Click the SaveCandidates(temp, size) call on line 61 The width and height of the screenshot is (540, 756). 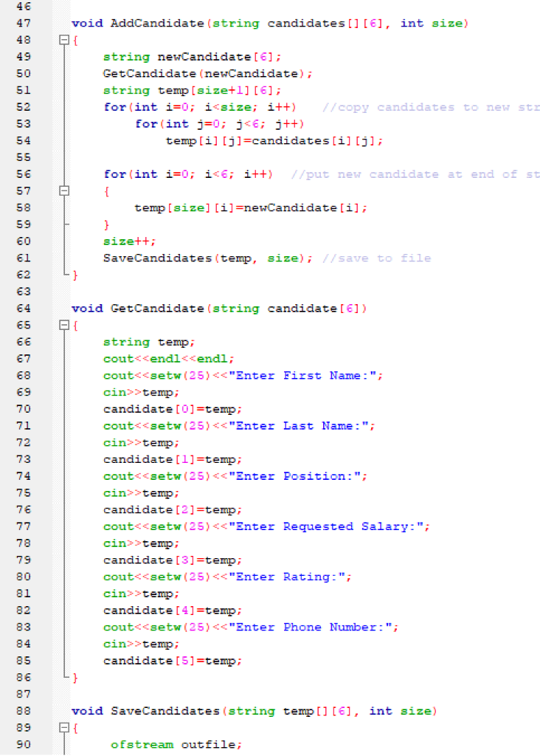point(207,258)
